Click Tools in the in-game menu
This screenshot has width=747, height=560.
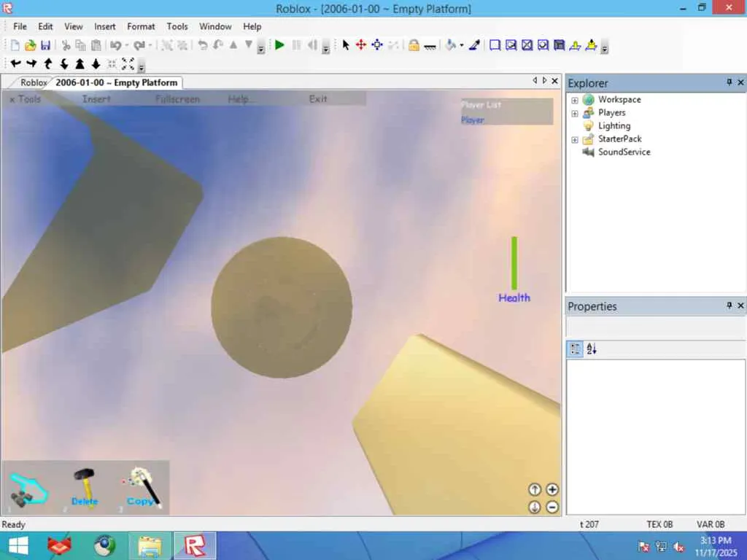[29, 99]
